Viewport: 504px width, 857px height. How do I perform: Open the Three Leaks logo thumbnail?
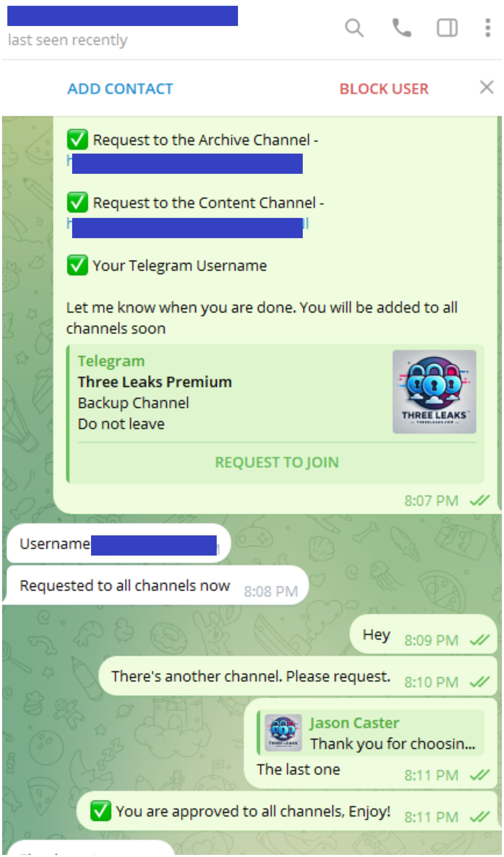[x=434, y=392]
